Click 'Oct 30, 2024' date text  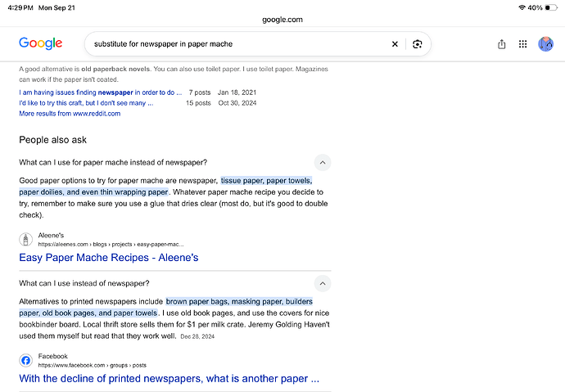click(x=237, y=103)
